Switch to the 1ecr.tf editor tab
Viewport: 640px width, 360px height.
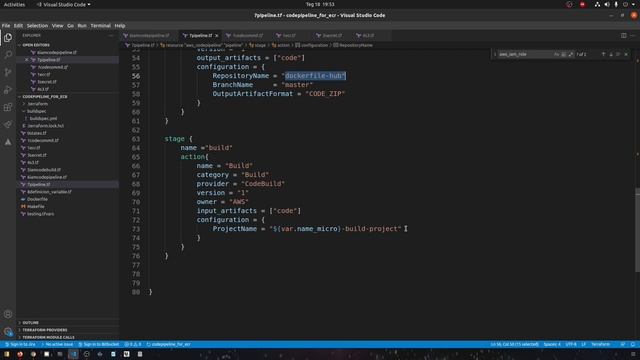tap(289, 36)
